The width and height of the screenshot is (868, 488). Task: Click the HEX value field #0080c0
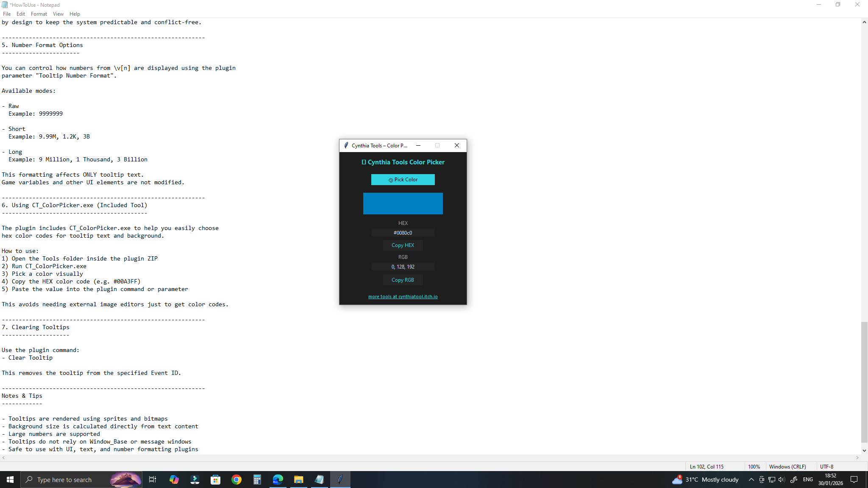[x=403, y=233]
